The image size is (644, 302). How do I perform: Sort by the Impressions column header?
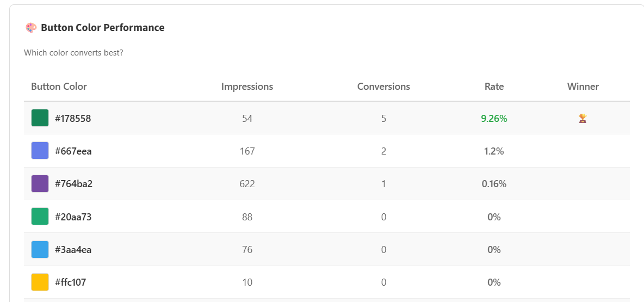click(x=247, y=87)
